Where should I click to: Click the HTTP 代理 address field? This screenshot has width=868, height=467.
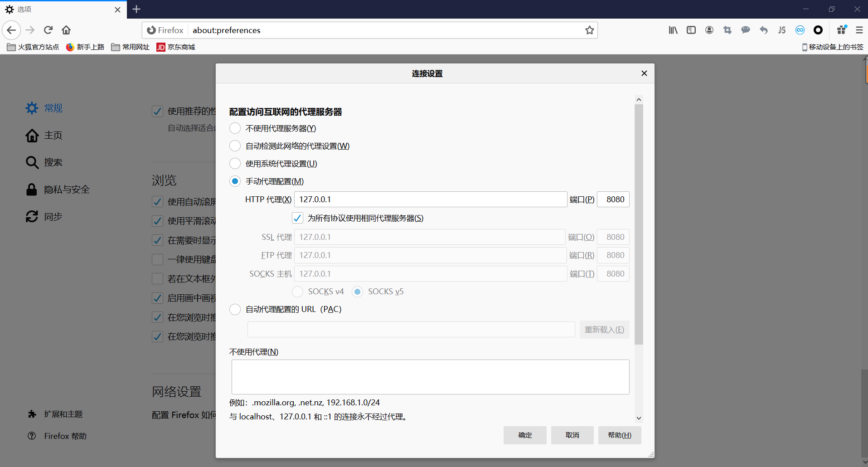[x=431, y=199]
